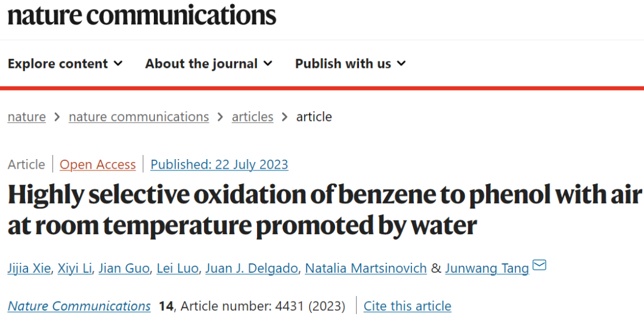
Task: Open the italic Nature Communications journal link
Action: click(79, 306)
